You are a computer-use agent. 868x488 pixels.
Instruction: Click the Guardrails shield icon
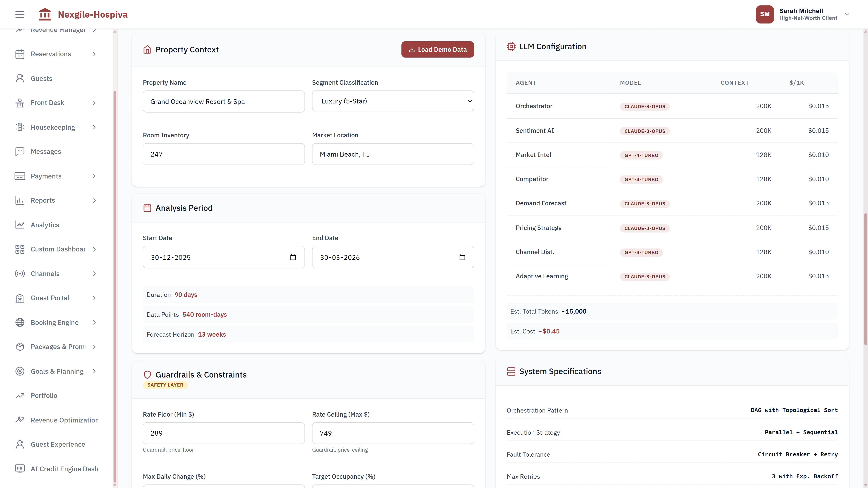(x=147, y=375)
